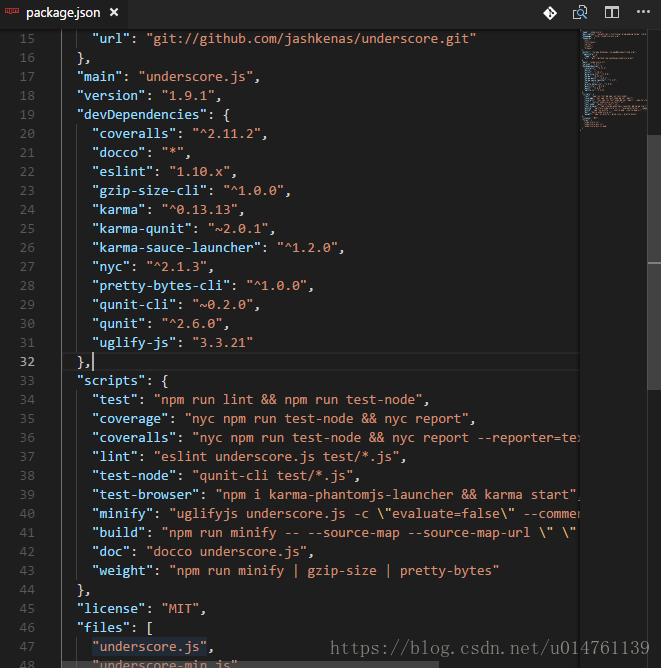Viewport: 661px width, 668px height.
Task: Click line number 32 in the gutter
Action: (27, 362)
